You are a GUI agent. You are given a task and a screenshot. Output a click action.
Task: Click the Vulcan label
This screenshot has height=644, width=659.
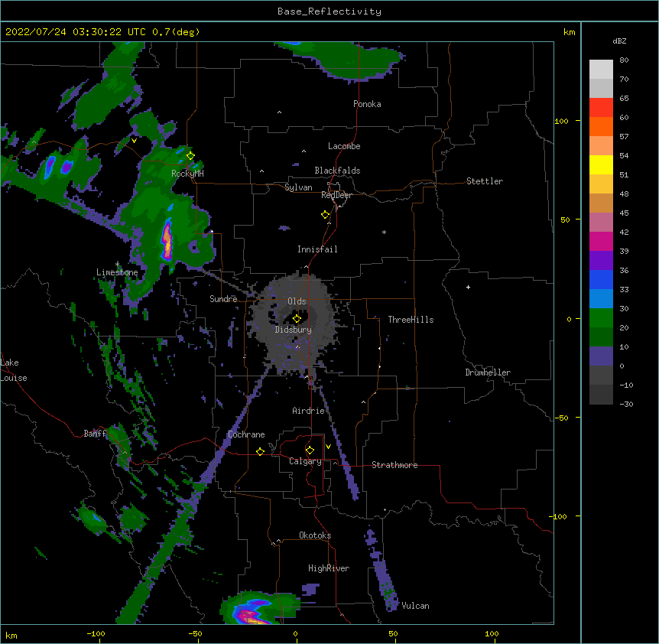click(x=415, y=606)
